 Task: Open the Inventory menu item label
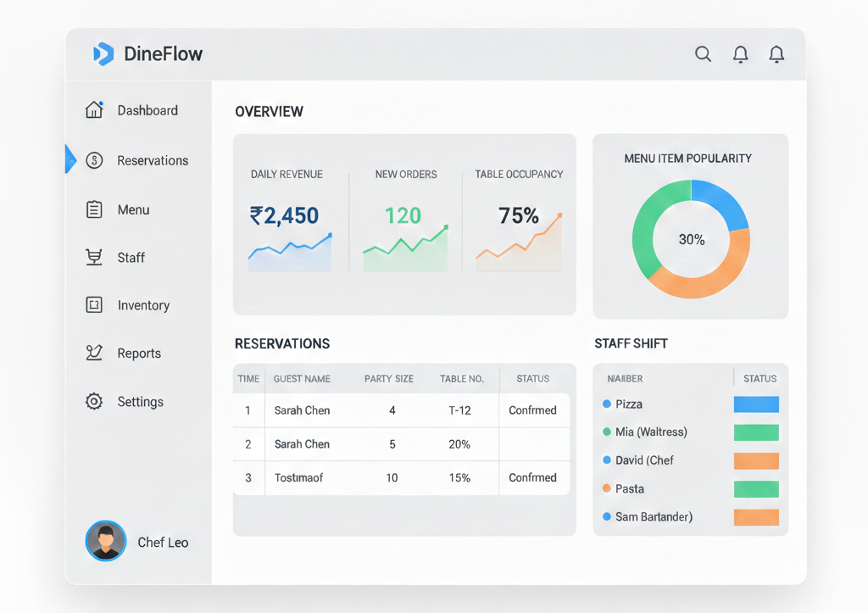[x=143, y=305]
